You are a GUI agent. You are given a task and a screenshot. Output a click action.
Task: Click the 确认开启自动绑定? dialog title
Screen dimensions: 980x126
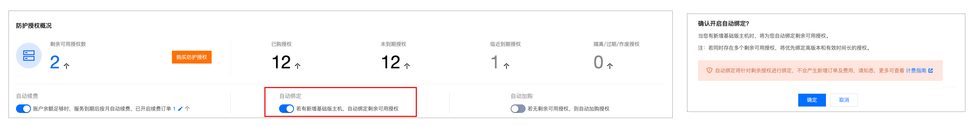723,23
